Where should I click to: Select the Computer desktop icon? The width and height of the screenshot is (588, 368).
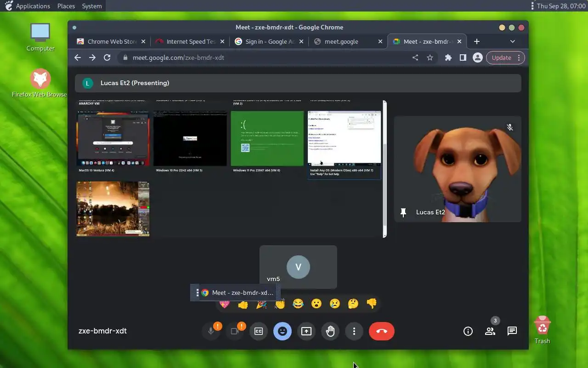click(x=40, y=37)
